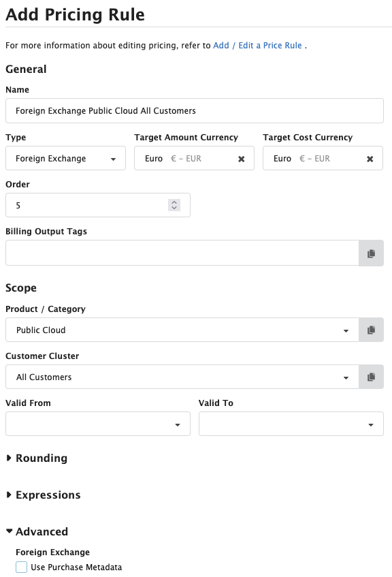Open Customer Cluster dropdown
The width and height of the screenshot is (392, 577).
pos(182,377)
